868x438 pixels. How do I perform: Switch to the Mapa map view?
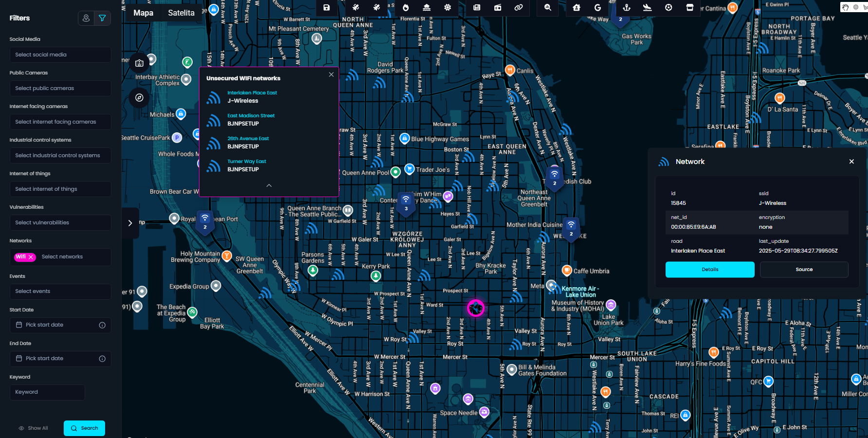(144, 13)
